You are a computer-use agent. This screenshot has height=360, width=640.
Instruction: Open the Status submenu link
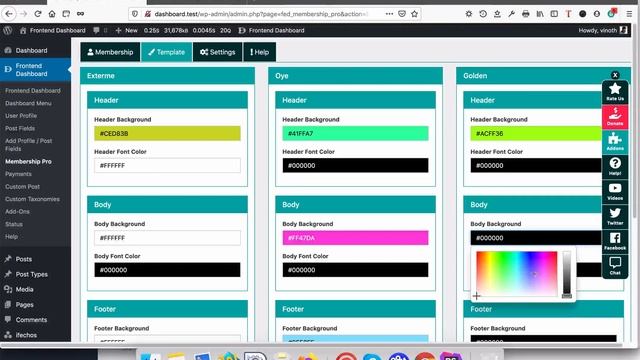[x=14, y=224]
